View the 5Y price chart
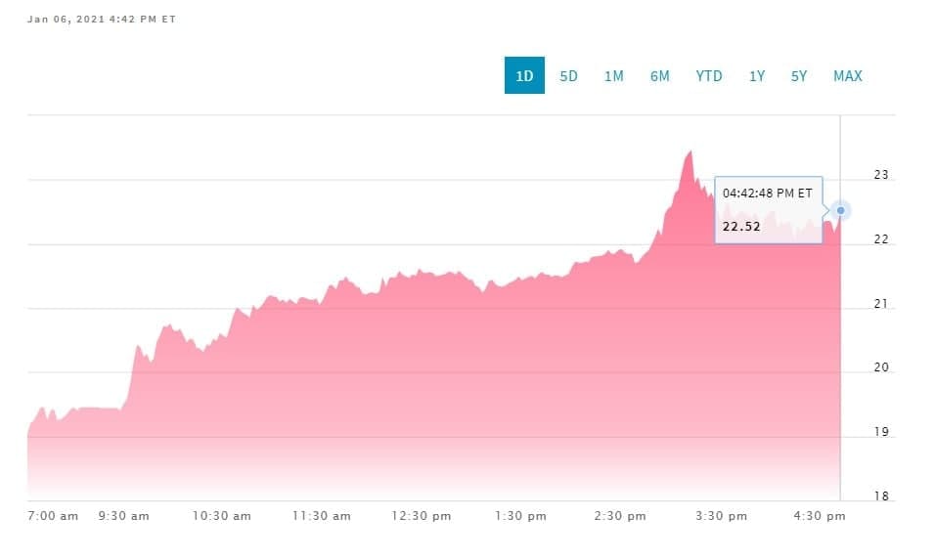This screenshot has height=560, width=935. tap(799, 75)
